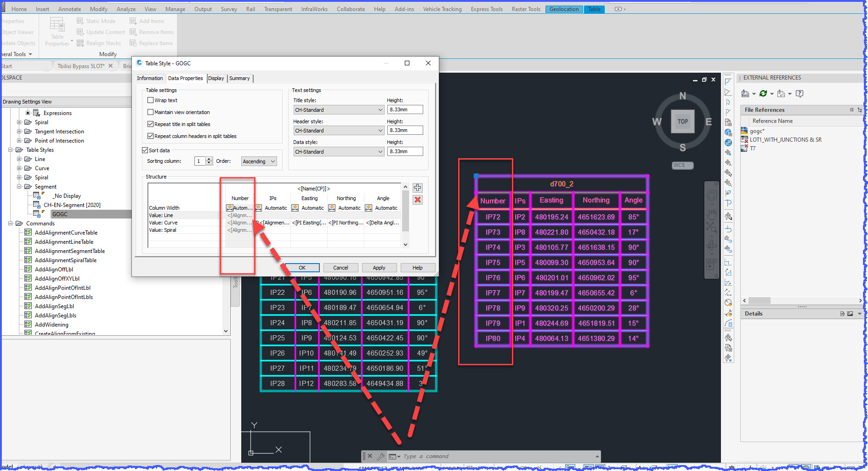Click Apply in Table Style dialog

coord(379,268)
